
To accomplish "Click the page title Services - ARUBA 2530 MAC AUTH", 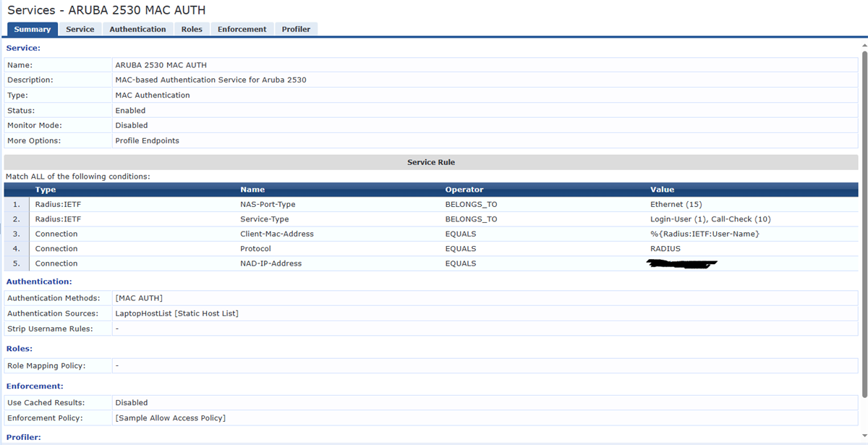I will click(x=106, y=10).
